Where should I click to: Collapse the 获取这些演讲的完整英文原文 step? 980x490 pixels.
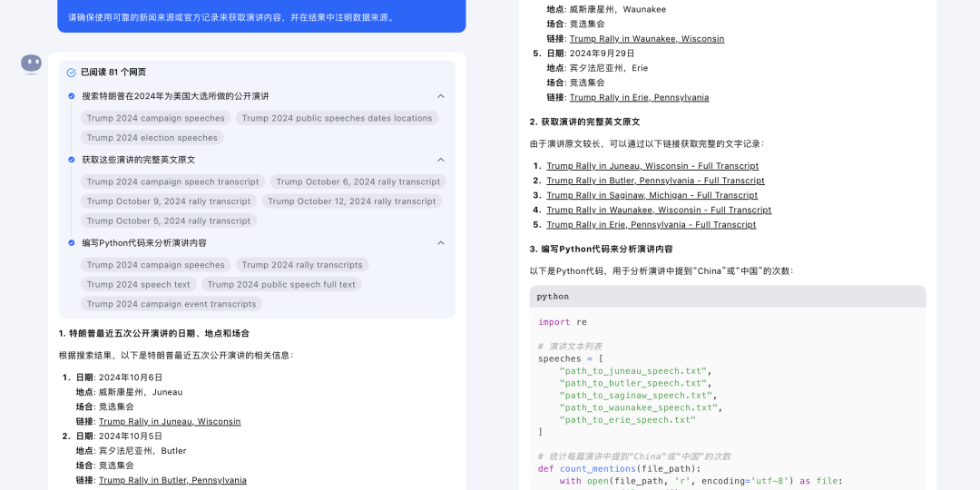click(x=441, y=160)
